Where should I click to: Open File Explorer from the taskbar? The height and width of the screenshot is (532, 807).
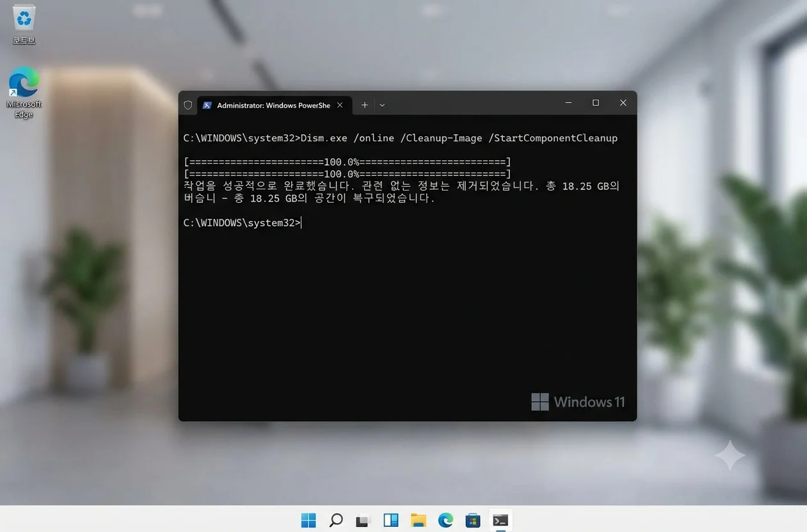point(419,520)
